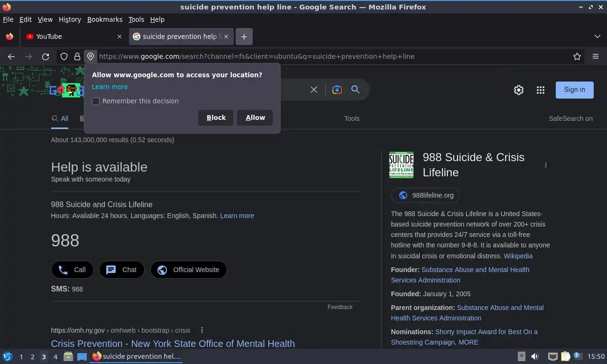Switch to the YouTube tab
Viewport: 607px width, 364px height.
click(74, 36)
